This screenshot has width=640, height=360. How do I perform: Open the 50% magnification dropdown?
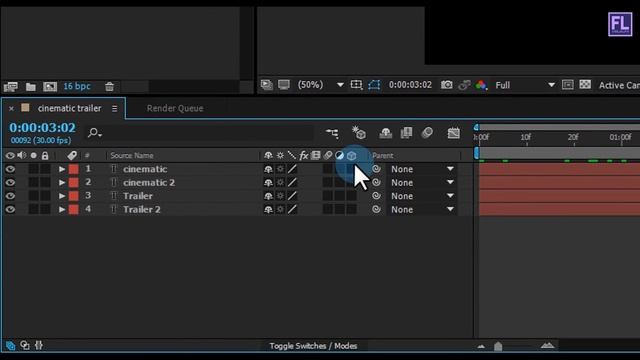(x=321, y=85)
